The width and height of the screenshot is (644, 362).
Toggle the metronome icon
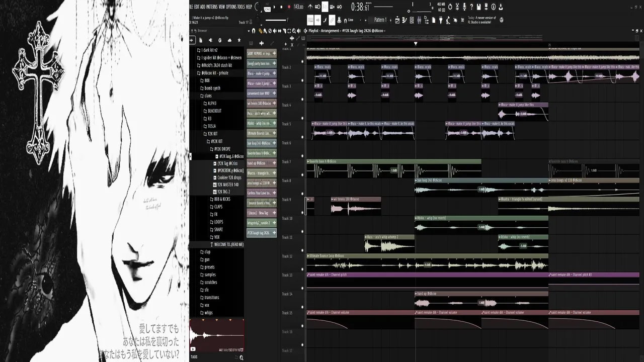tap(310, 7)
